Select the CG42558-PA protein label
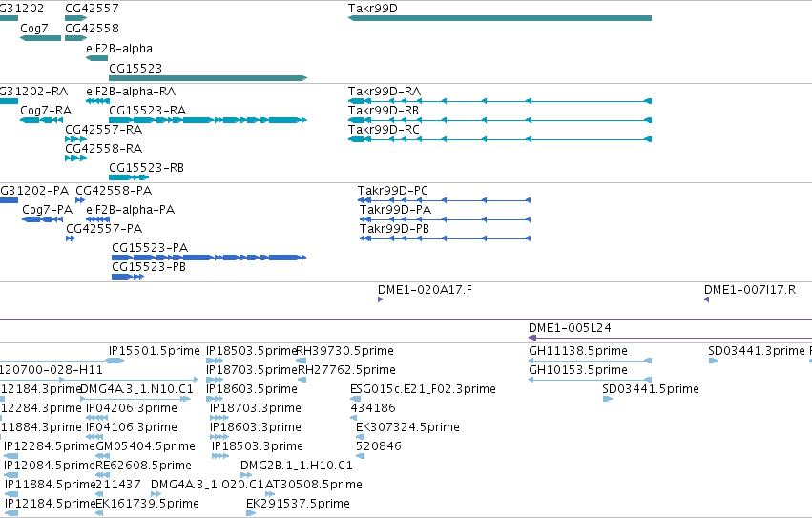The image size is (812, 518). [x=114, y=191]
